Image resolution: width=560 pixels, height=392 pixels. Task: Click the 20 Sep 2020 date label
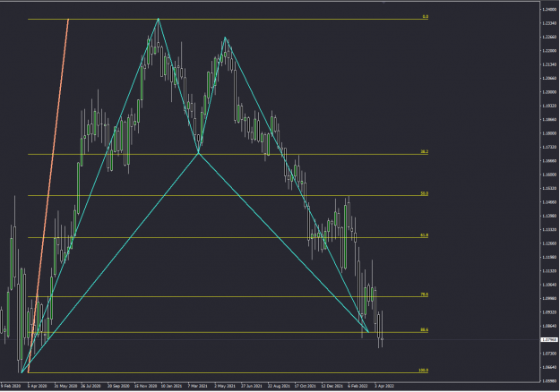[118, 386]
